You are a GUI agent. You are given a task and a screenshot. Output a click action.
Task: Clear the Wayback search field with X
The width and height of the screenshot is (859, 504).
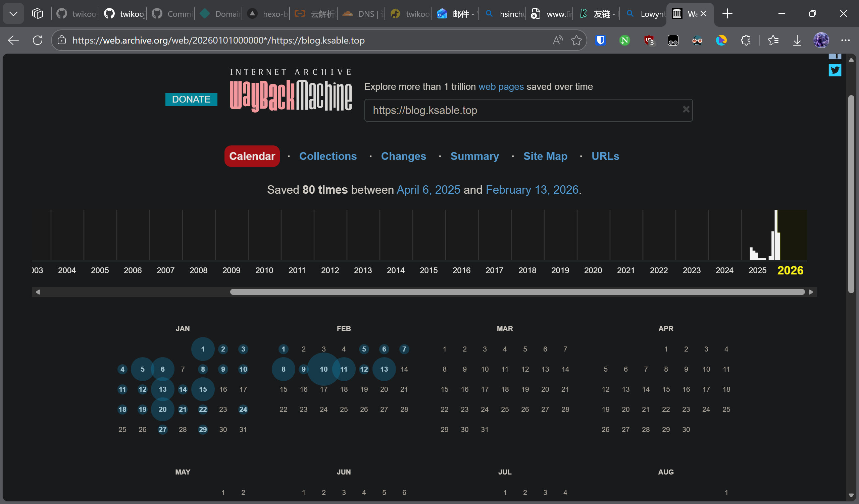pyautogui.click(x=686, y=109)
